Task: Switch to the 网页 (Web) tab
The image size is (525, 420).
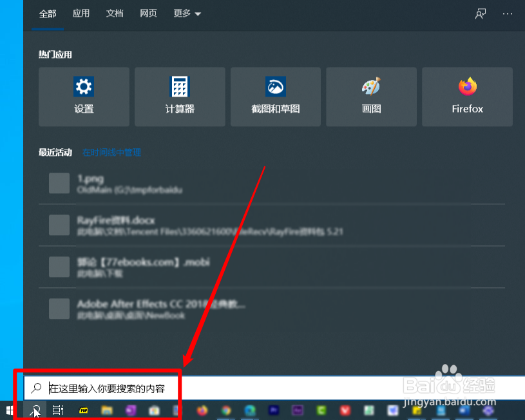Action: (148, 14)
